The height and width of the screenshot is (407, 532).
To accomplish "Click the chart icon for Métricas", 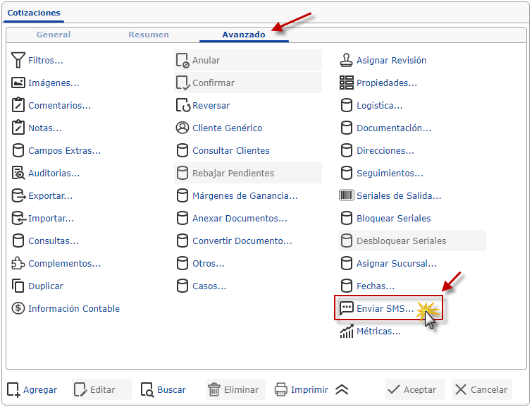I will click(x=347, y=331).
